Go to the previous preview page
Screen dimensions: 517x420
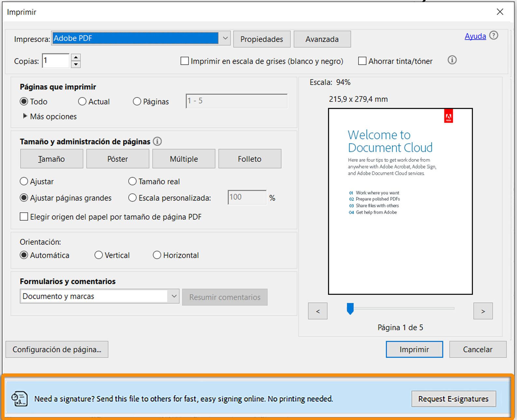(318, 311)
